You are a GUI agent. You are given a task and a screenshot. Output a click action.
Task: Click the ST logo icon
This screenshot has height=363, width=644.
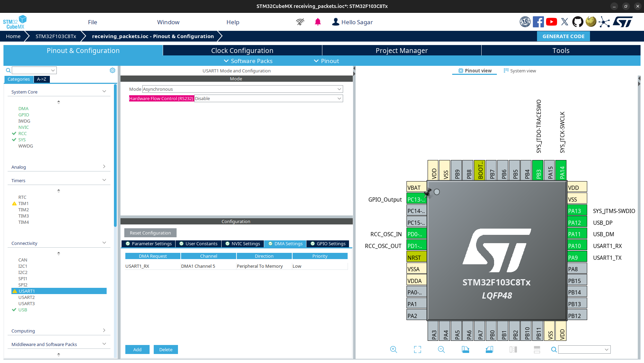coord(623,22)
